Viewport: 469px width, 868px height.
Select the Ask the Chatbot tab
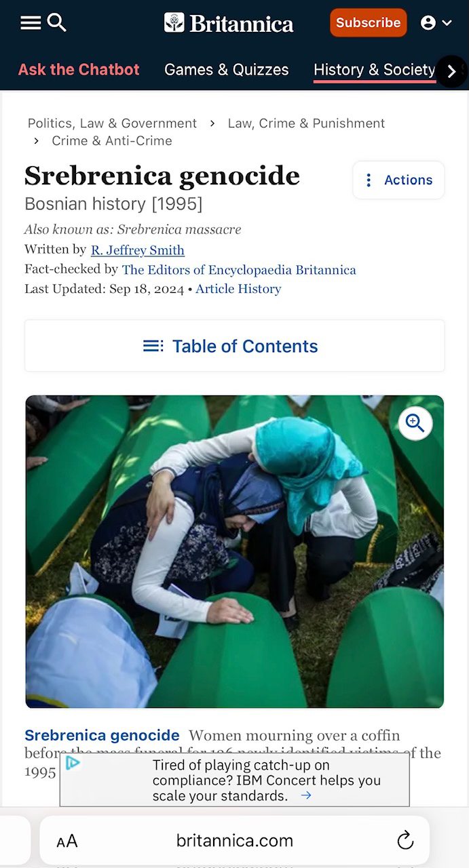pyautogui.click(x=79, y=70)
